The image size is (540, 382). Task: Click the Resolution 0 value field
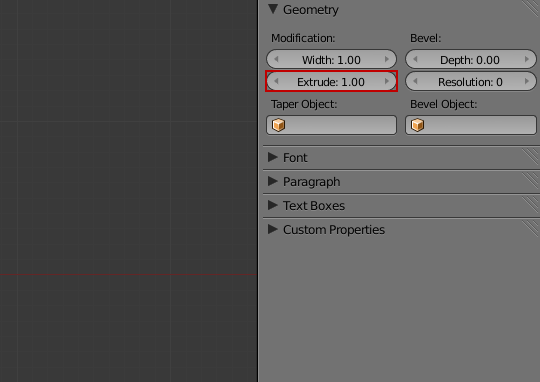pos(470,81)
